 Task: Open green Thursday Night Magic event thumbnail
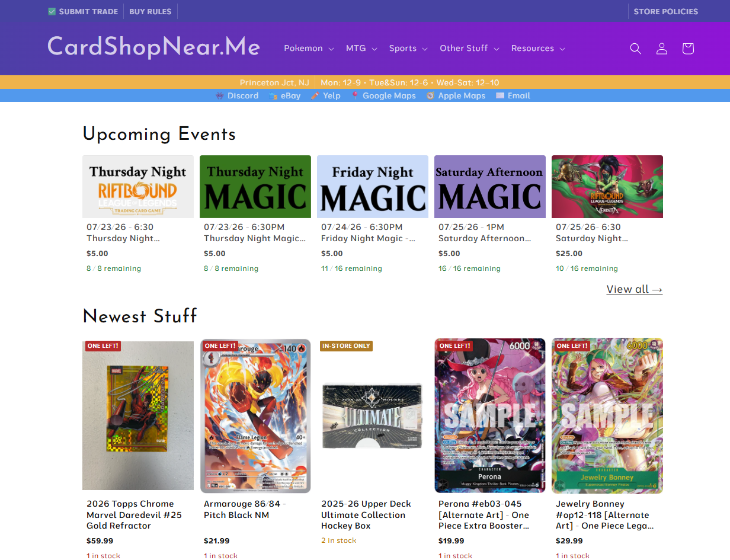[255, 187]
